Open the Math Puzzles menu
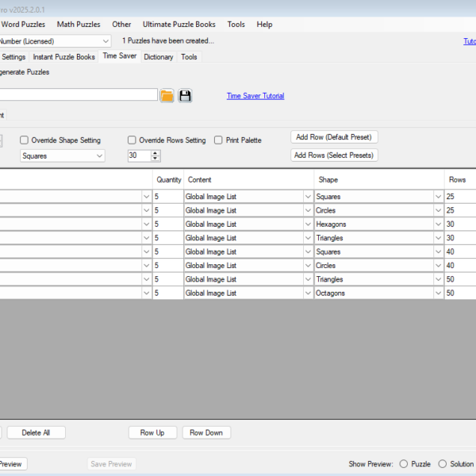This screenshot has height=476, width=476. tap(78, 25)
